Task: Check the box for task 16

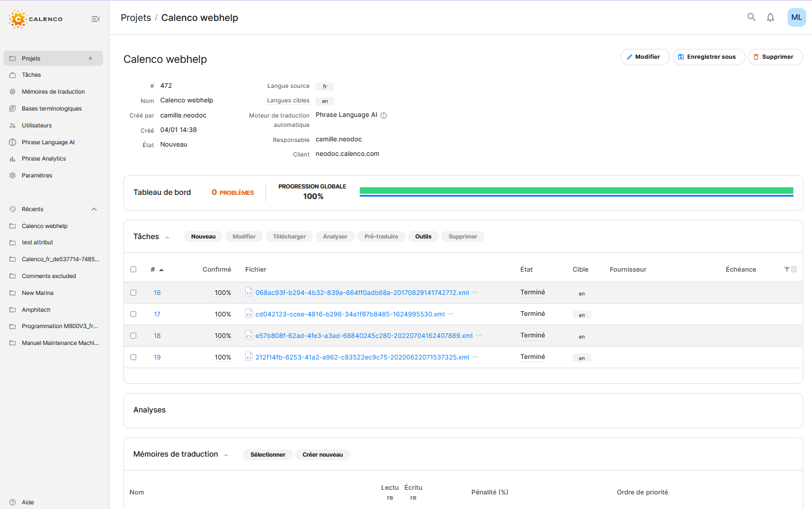Action: click(x=133, y=293)
